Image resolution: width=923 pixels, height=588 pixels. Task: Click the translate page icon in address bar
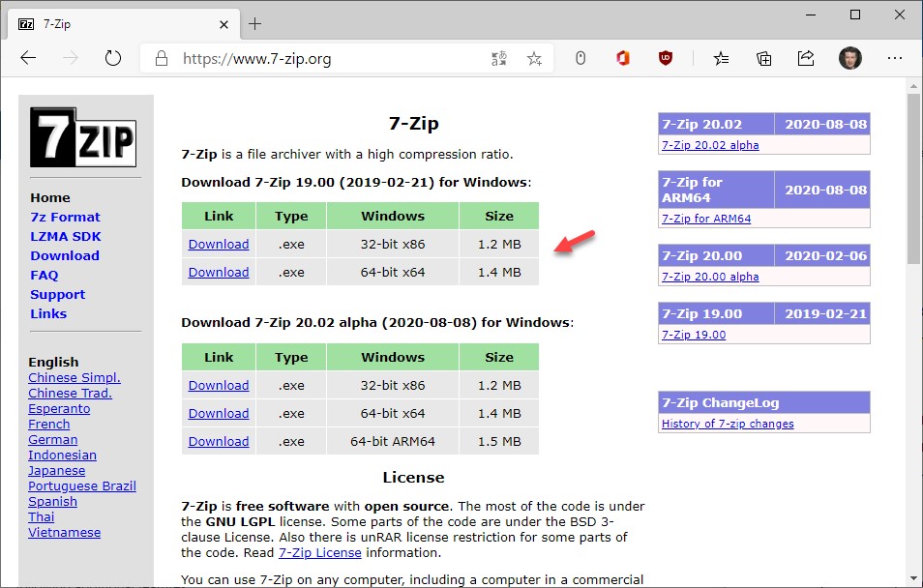tap(499, 59)
